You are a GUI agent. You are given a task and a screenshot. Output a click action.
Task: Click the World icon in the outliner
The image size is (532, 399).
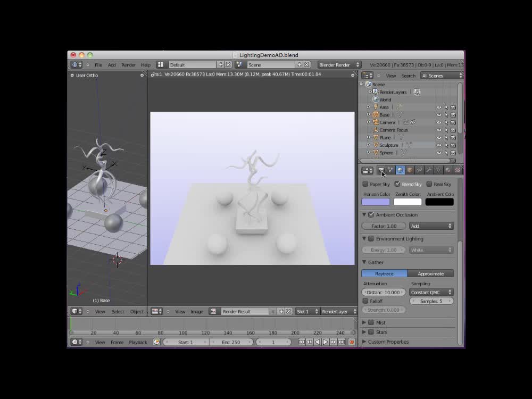click(x=376, y=99)
